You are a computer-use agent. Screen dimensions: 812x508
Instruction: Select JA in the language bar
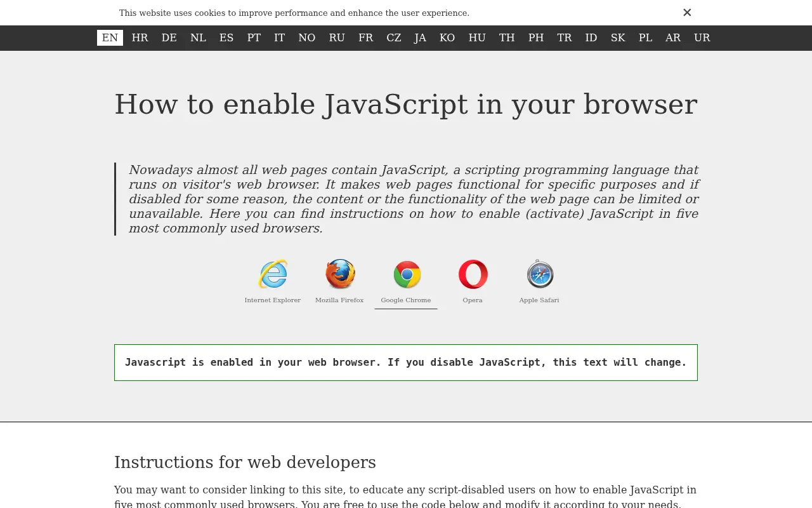click(420, 37)
